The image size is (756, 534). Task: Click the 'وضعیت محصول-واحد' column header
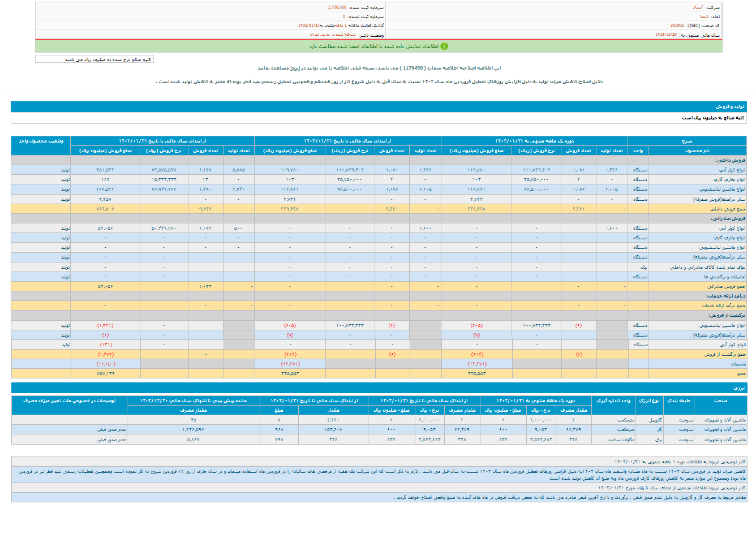[x=41, y=141]
